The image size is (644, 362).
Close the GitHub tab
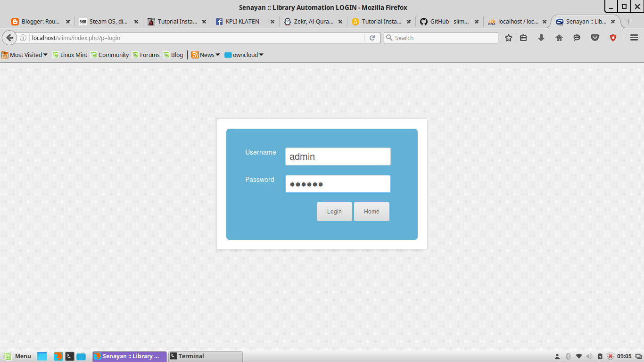point(477,22)
